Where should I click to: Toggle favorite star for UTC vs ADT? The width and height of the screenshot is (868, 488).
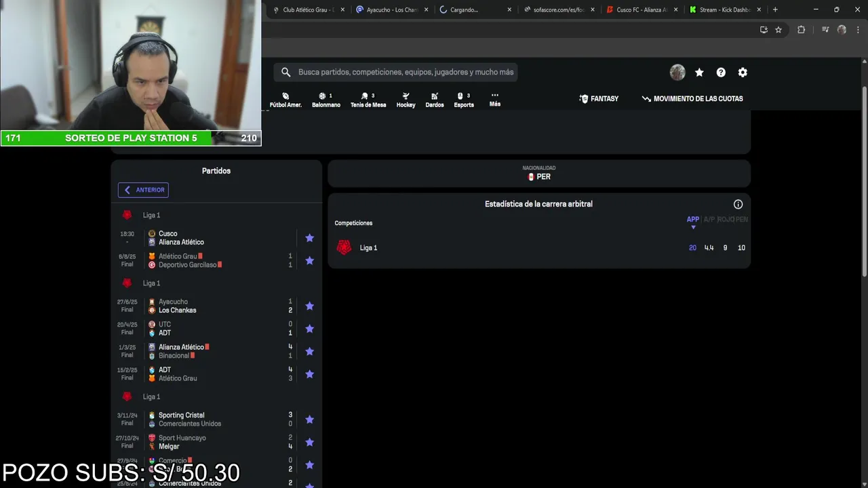pyautogui.click(x=309, y=329)
